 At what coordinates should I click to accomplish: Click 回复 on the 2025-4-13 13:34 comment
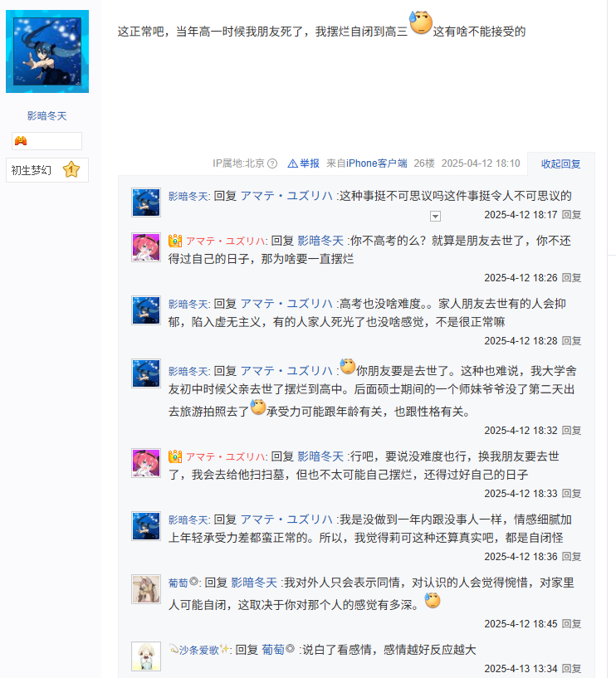pyautogui.click(x=571, y=669)
